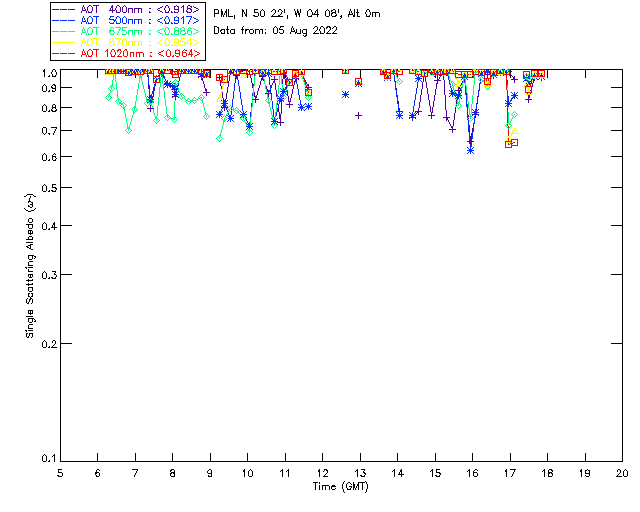Click the AOT 870nm legend entry text

(140, 42)
